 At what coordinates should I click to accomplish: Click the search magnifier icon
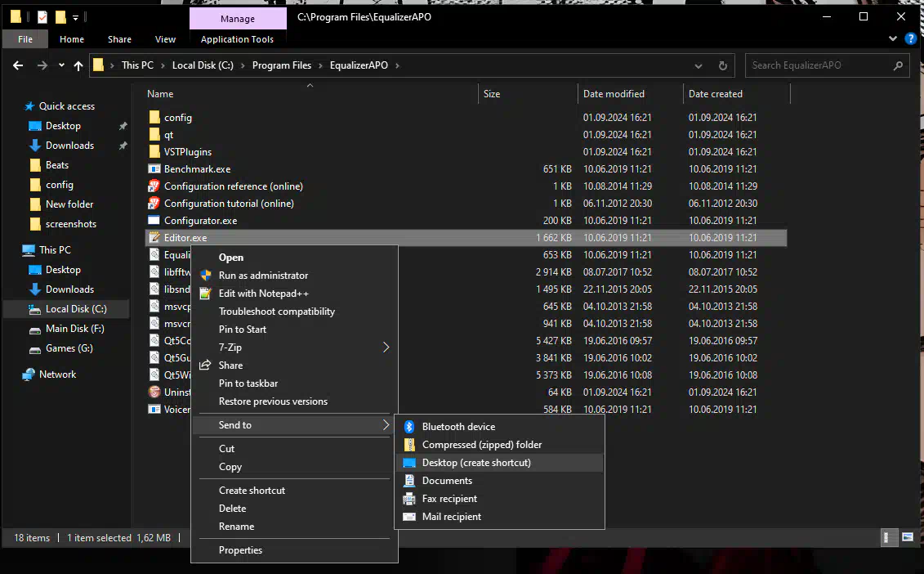(x=898, y=65)
